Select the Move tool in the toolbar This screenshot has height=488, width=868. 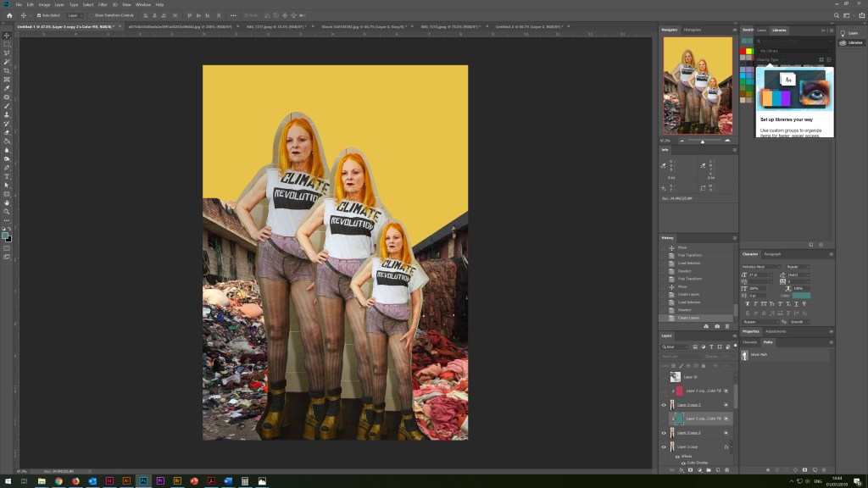coord(7,35)
